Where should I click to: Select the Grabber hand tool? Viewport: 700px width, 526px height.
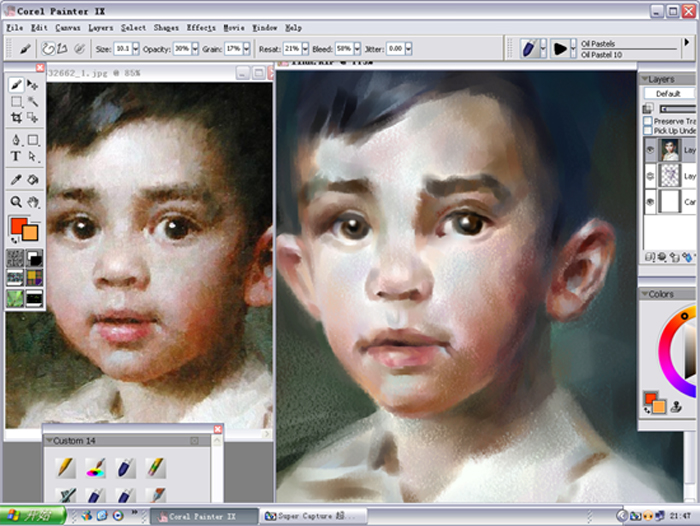point(33,202)
